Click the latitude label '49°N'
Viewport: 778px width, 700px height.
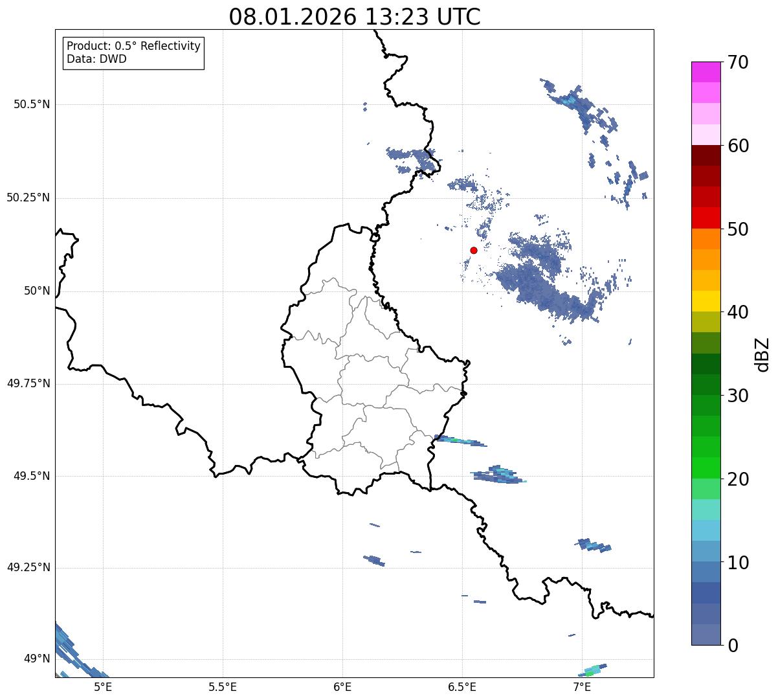pyautogui.click(x=37, y=659)
